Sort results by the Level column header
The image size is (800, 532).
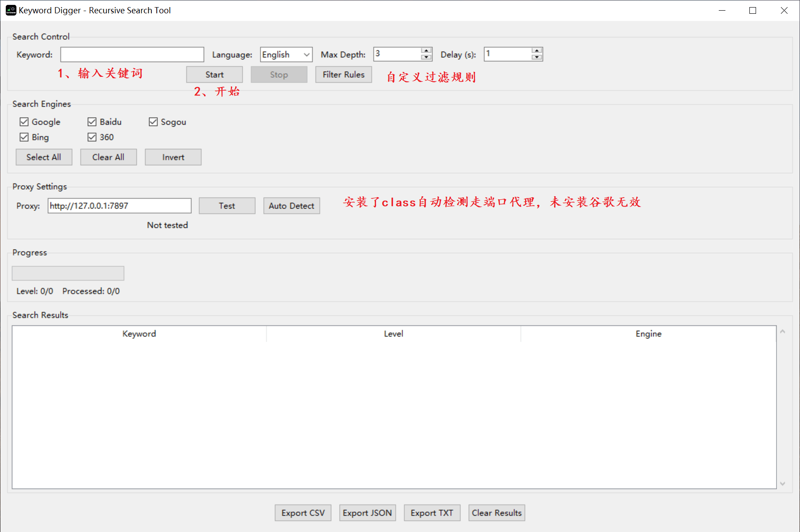coord(393,334)
